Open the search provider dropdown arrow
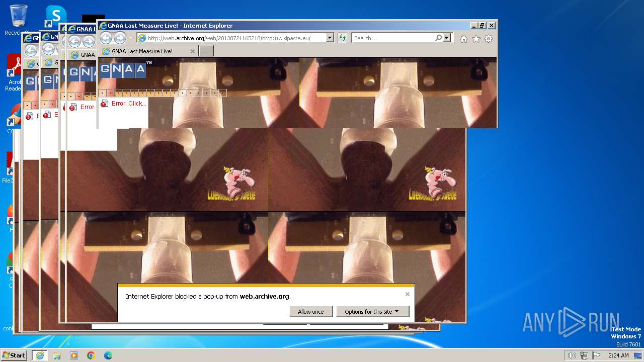644x362 pixels. point(446,38)
